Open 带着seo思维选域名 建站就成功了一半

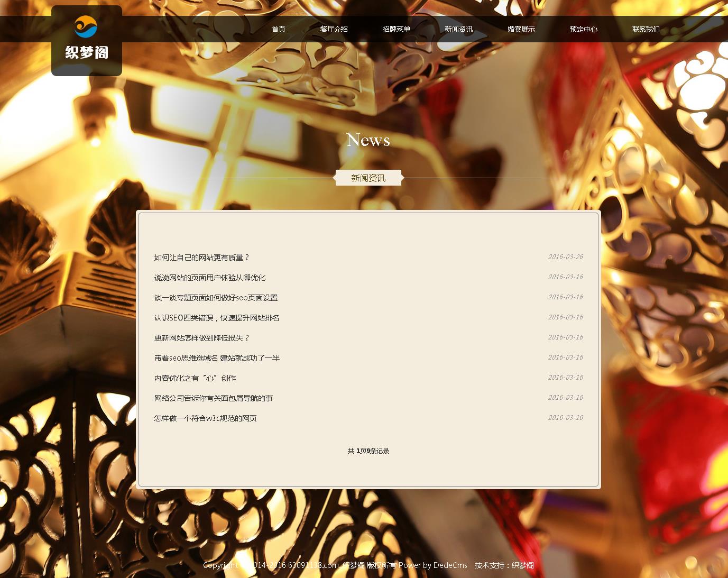217,358
